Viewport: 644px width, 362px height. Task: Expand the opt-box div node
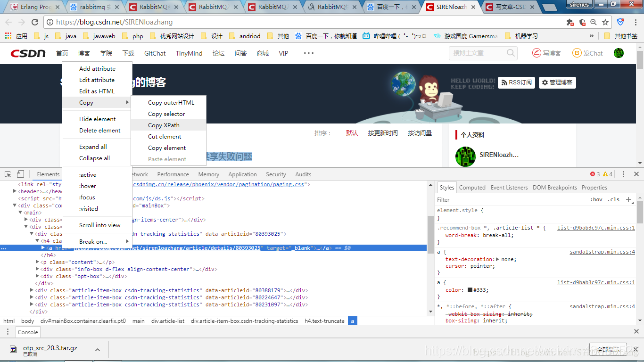[x=37, y=276]
